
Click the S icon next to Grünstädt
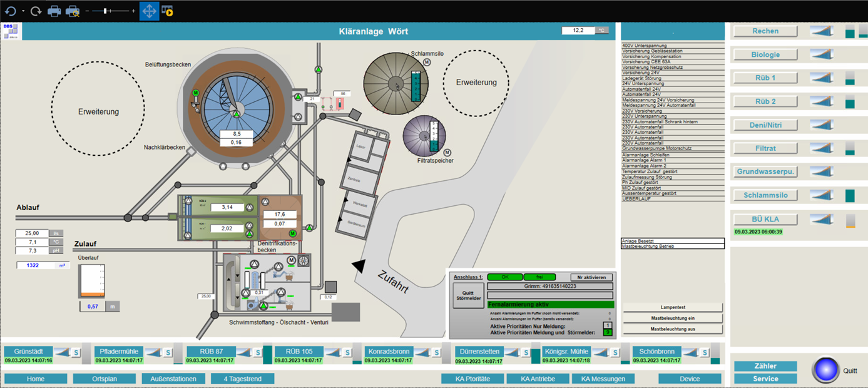(x=76, y=352)
